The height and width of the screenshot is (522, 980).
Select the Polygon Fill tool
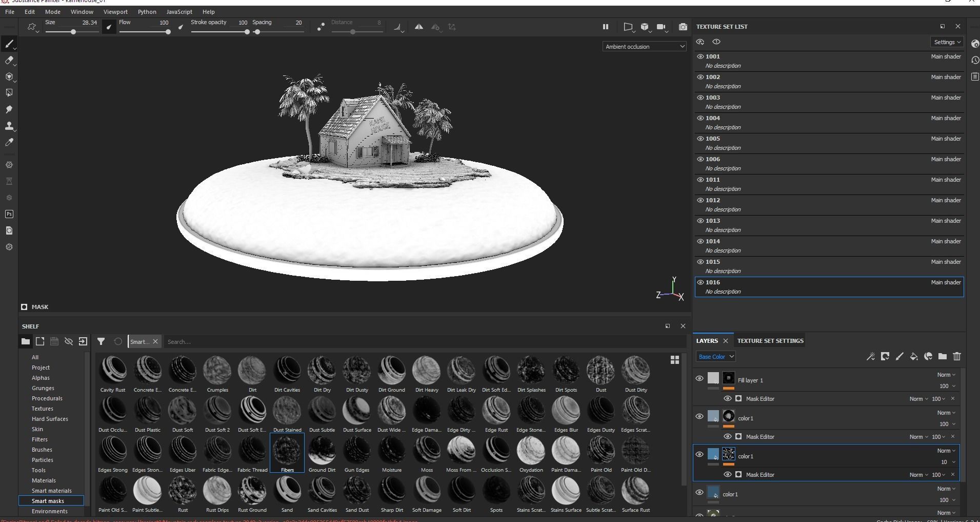pyautogui.click(x=9, y=93)
